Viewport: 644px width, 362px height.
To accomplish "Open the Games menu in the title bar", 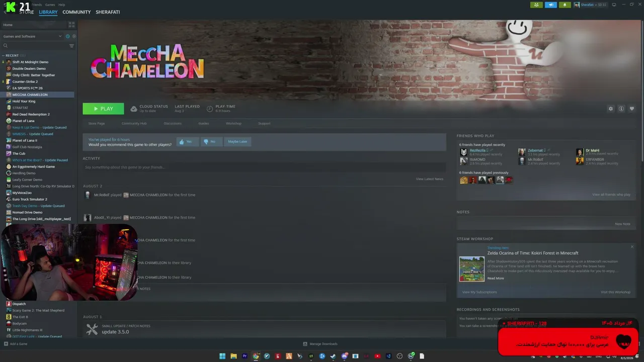I will [x=50, y=5].
